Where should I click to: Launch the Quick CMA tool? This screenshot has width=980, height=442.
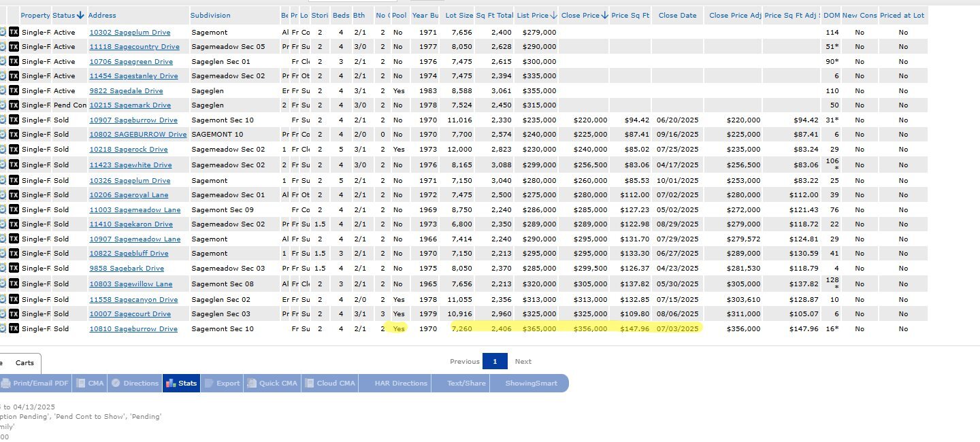point(272,384)
